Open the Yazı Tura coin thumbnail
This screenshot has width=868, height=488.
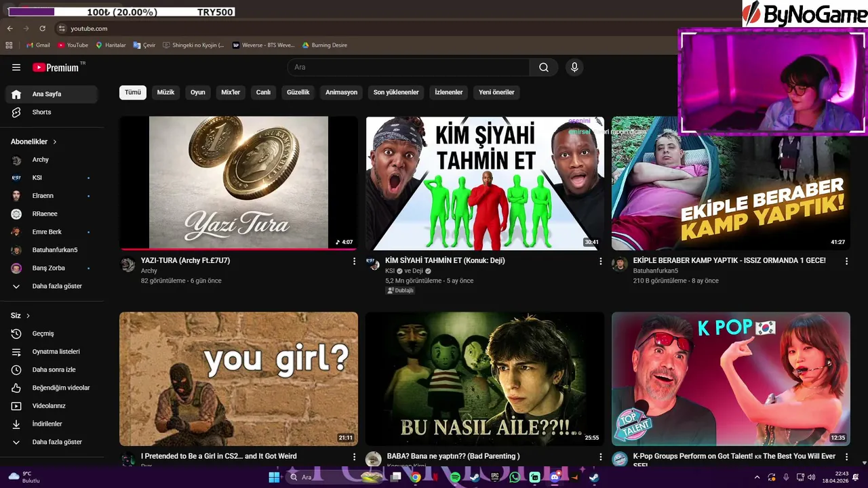tap(239, 183)
